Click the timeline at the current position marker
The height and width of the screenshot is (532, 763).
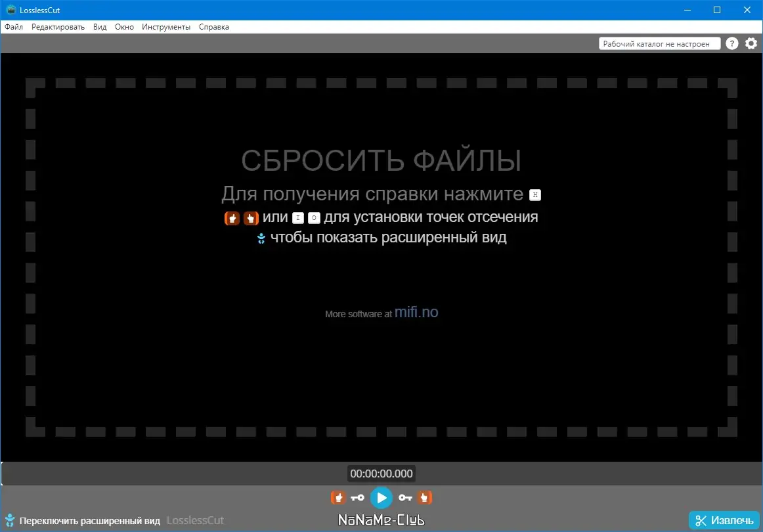pos(381,473)
